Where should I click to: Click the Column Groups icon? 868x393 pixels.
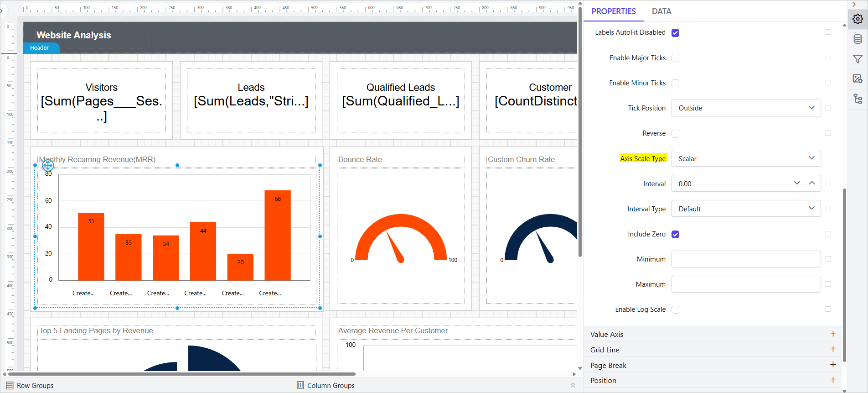(x=300, y=385)
